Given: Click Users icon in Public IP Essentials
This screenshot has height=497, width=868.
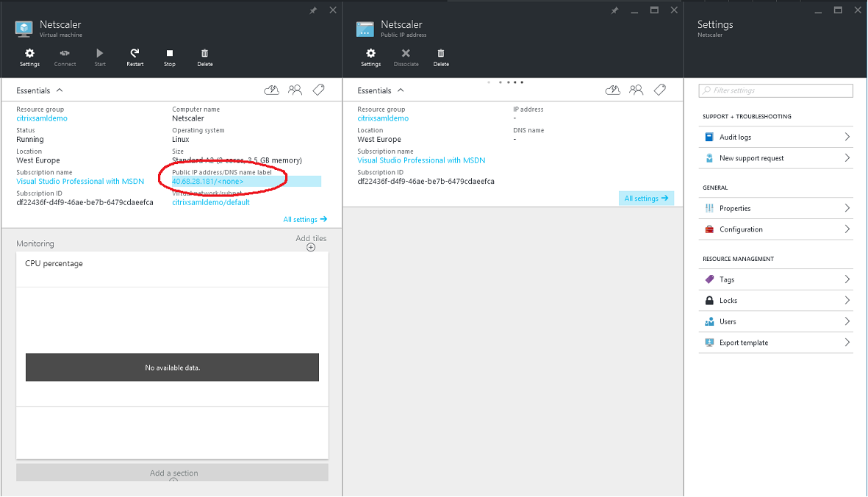Looking at the screenshot, I should [636, 90].
